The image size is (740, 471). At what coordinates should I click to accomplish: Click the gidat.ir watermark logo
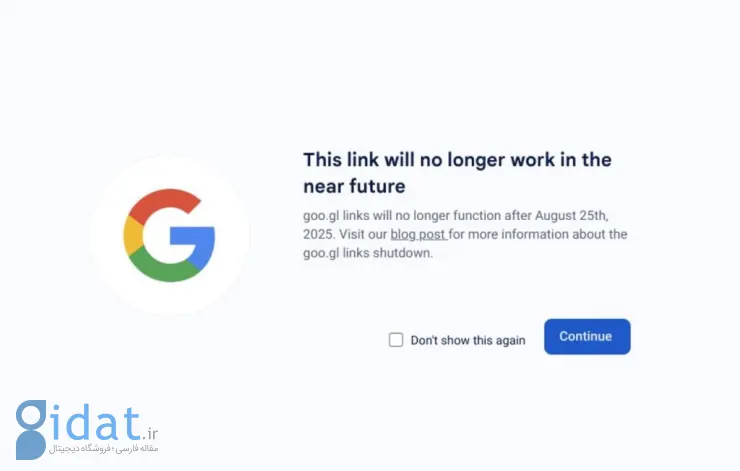(x=87, y=430)
